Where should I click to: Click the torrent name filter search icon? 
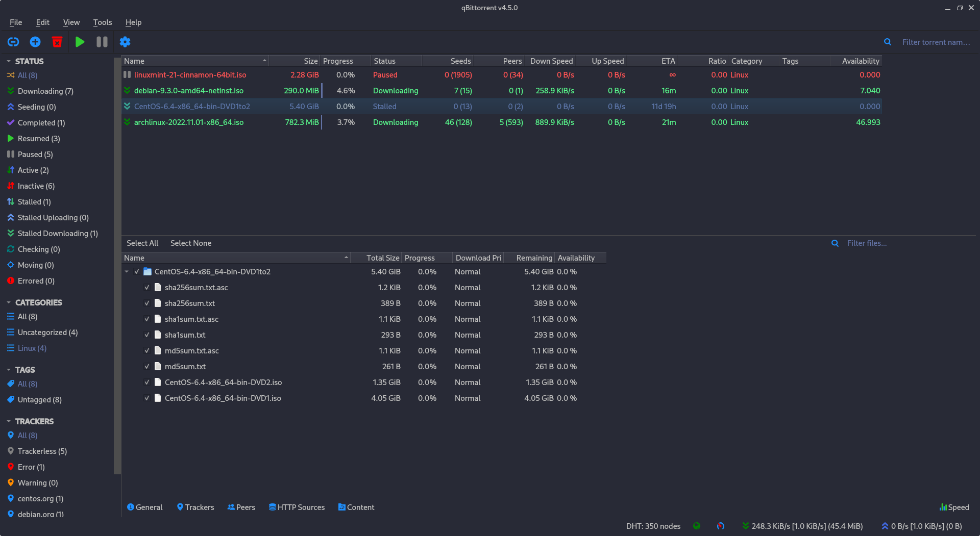coord(888,42)
